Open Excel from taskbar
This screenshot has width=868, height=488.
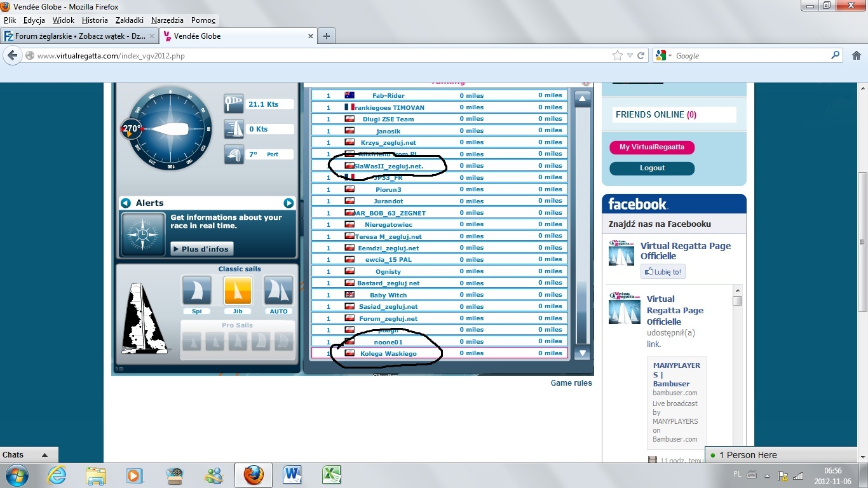(332, 475)
